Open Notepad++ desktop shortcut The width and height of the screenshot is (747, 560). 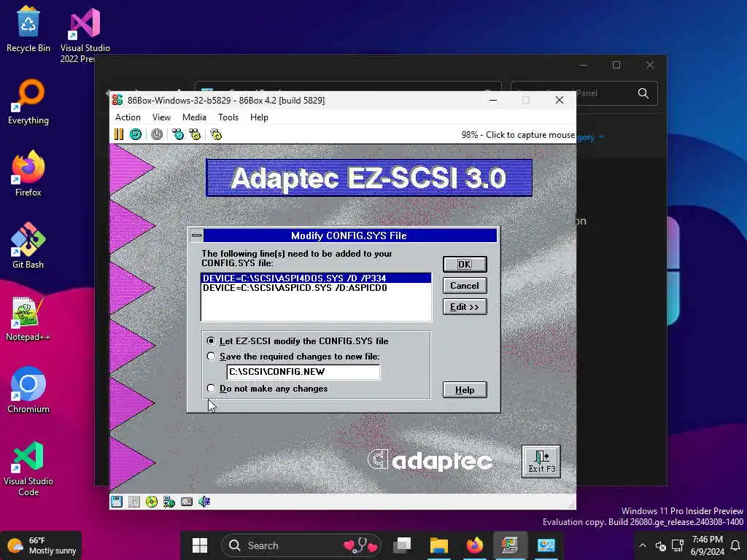click(28, 318)
